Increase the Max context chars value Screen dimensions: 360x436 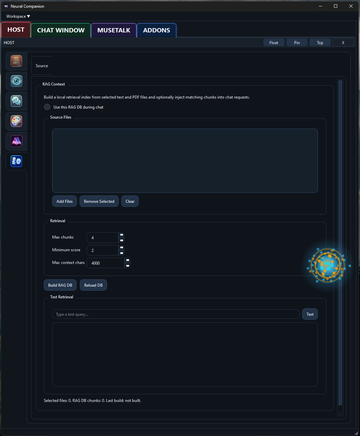127,260
